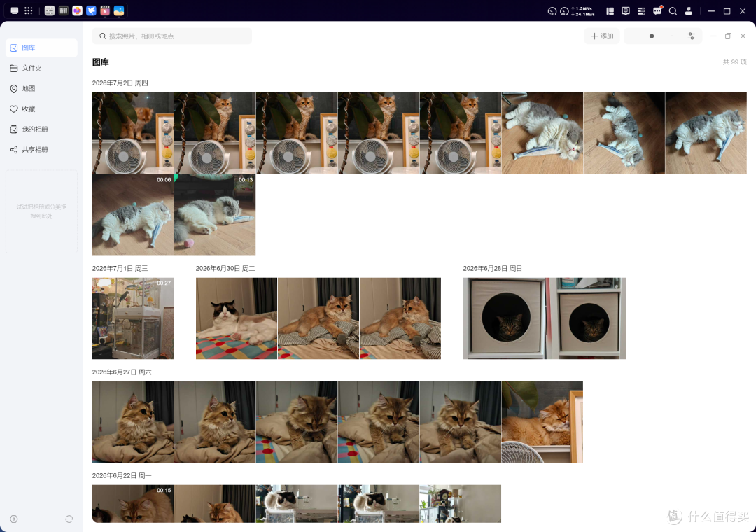The width and height of the screenshot is (756, 532).
Task: Open the dark columns app in the top dock
Action: [x=63, y=10]
